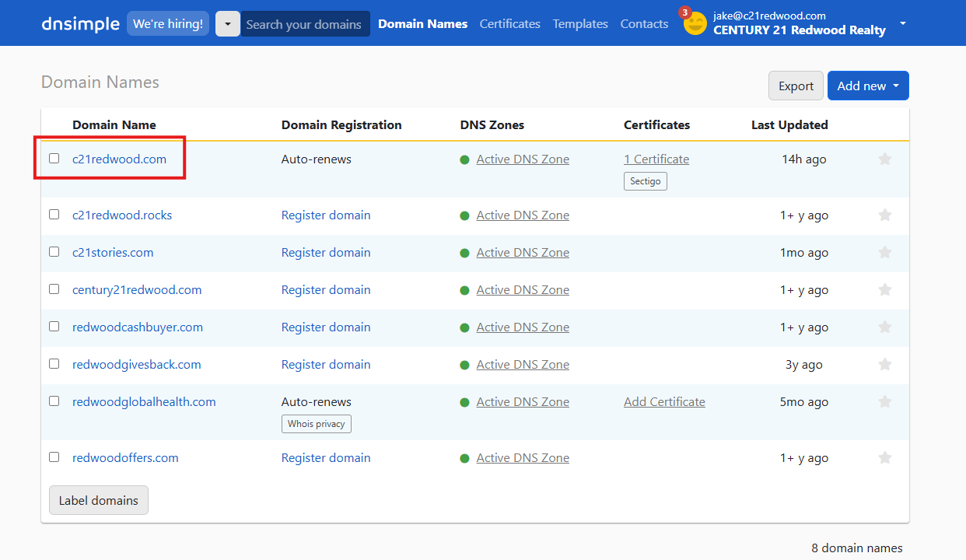The height and width of the screenshot is (560, 966).
Task: Click the Label domains button
Action: pyautogui.click(x=99, y=501)
